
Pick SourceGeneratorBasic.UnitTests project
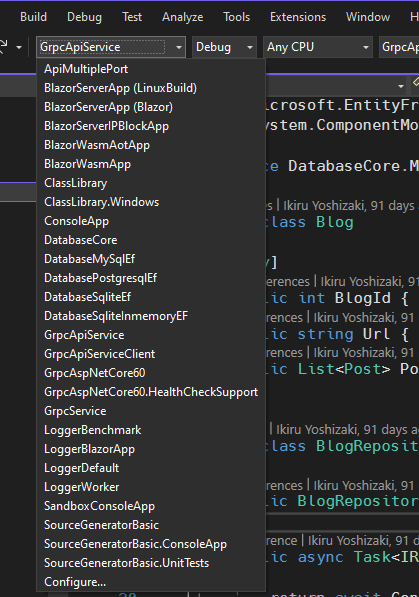151,563
